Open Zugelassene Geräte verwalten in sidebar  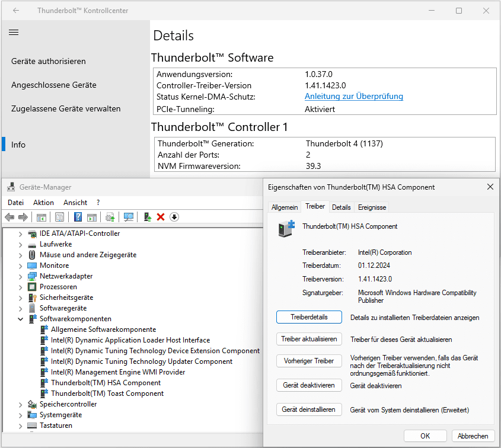coord(66,108)
